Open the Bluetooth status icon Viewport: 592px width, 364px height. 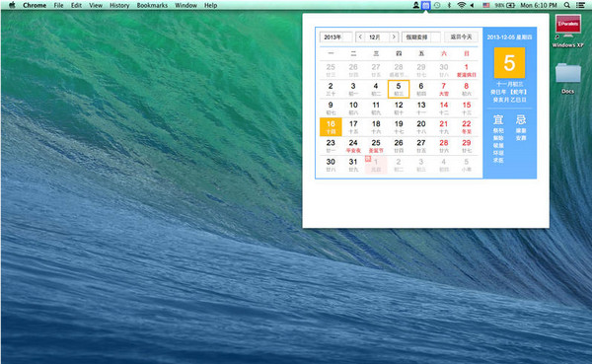(449, 5)
